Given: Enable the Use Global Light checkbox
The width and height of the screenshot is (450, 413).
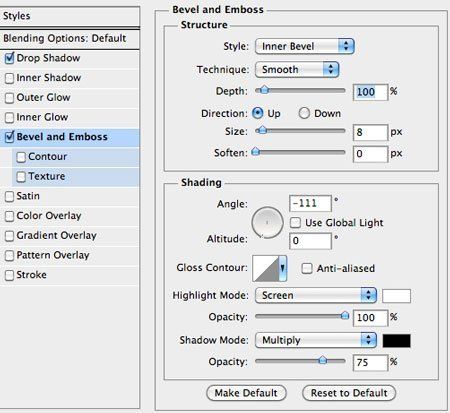Looking at the screenshot, I should (295, 223).
